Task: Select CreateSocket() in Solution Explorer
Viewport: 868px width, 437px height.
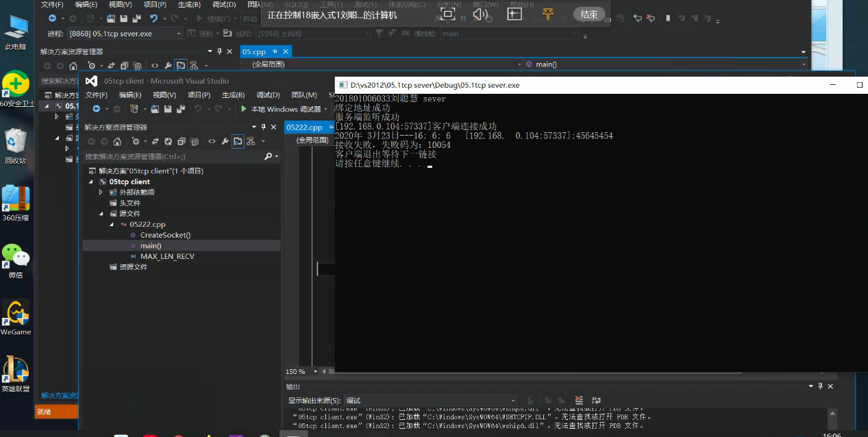Action: pyautogui.click(x=165, y=235)
